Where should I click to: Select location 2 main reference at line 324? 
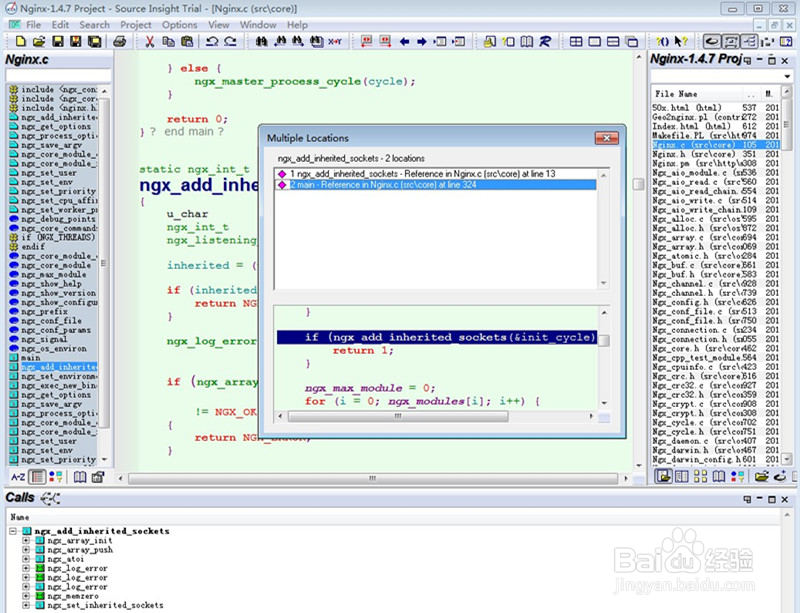[x=436, y=185]
